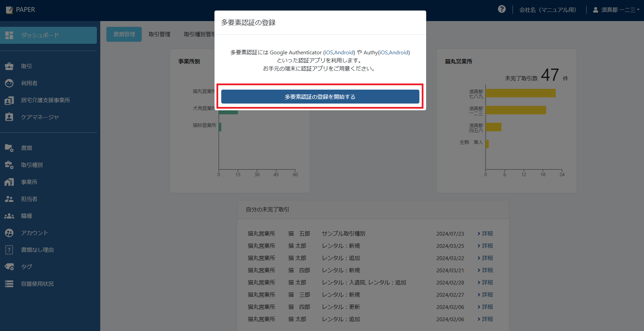The width and height of the screenshot is (644, 331).
Task: Click 詳細 on the サンプル取引種別 row
Action: tap(485, 233)
